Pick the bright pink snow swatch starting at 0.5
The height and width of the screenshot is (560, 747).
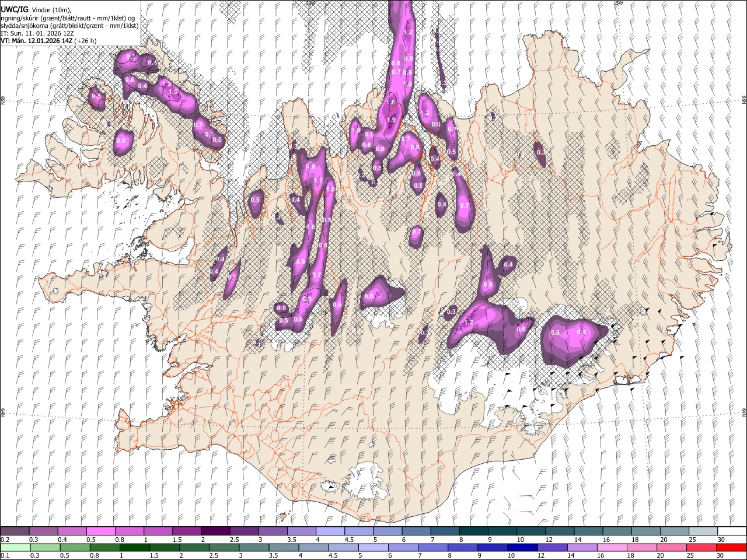tap(100, 531)
